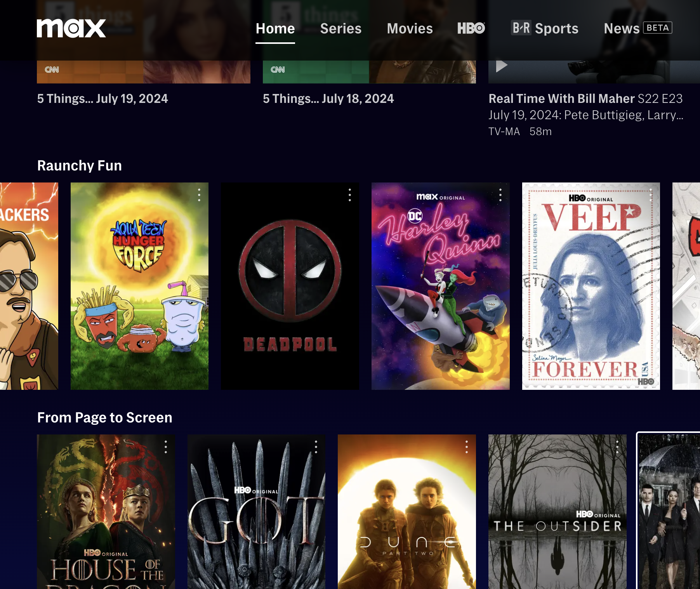Open the Game of Thrones poster

[256, 512]
